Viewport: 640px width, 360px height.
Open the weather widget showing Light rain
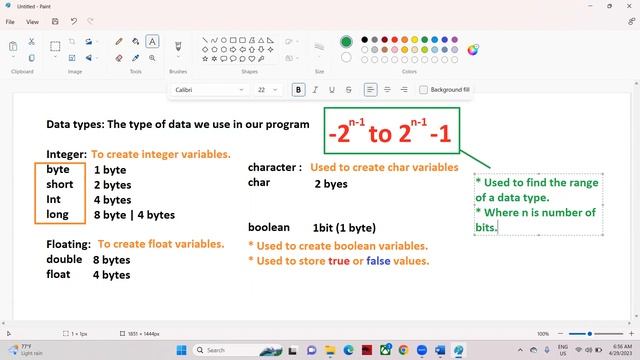point(25,350)
